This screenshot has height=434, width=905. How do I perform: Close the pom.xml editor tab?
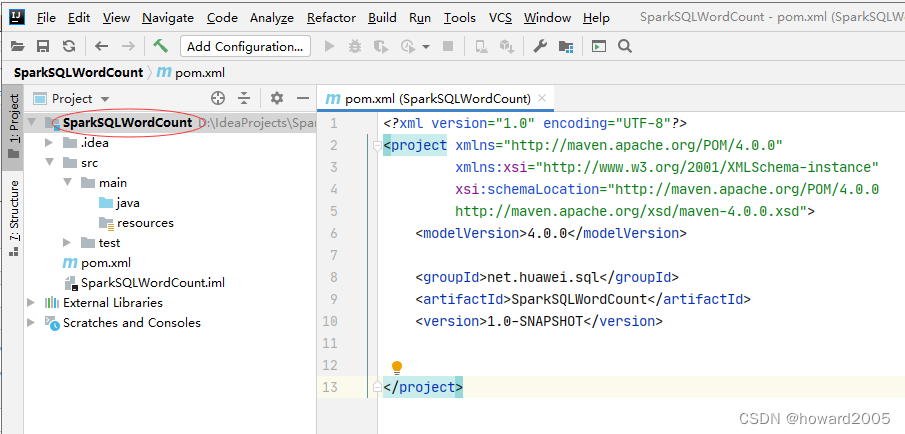[x=541, y=98]
